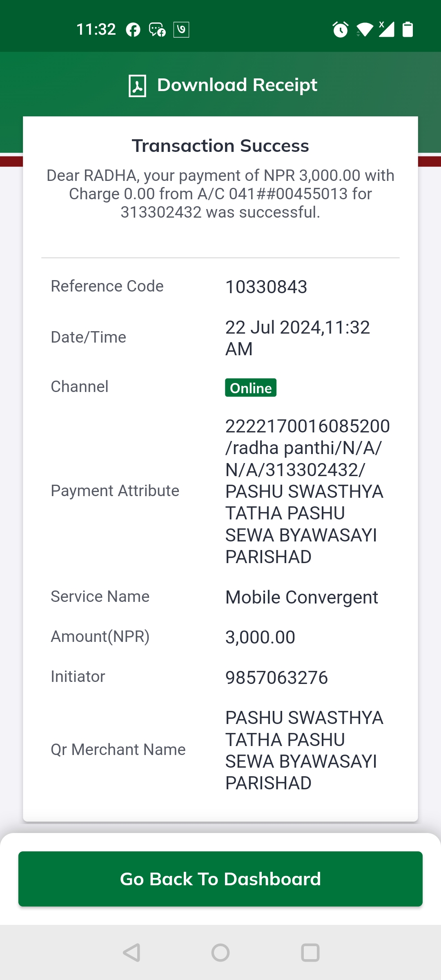Tap the alarm clock status icon
Image resolution: width=441 pixels, height=980 pixels.
(x=341, y=29)
